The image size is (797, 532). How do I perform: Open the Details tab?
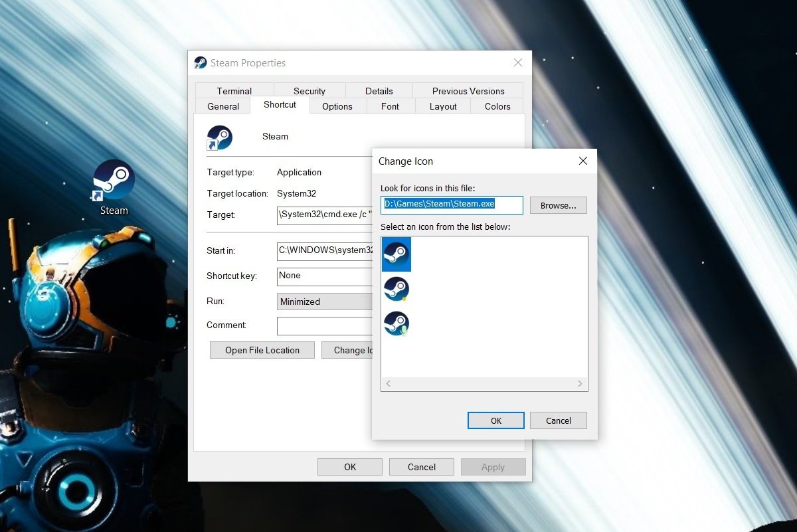[x=379, y=91]
